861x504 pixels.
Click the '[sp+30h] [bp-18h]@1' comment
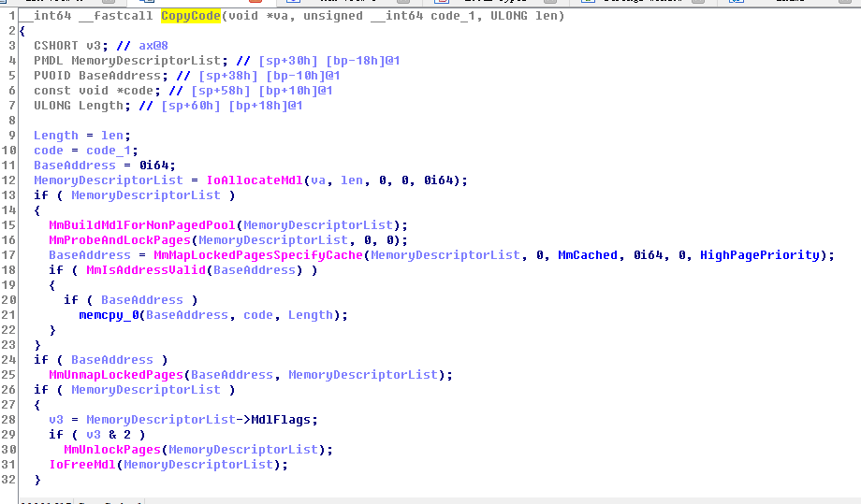328,61
